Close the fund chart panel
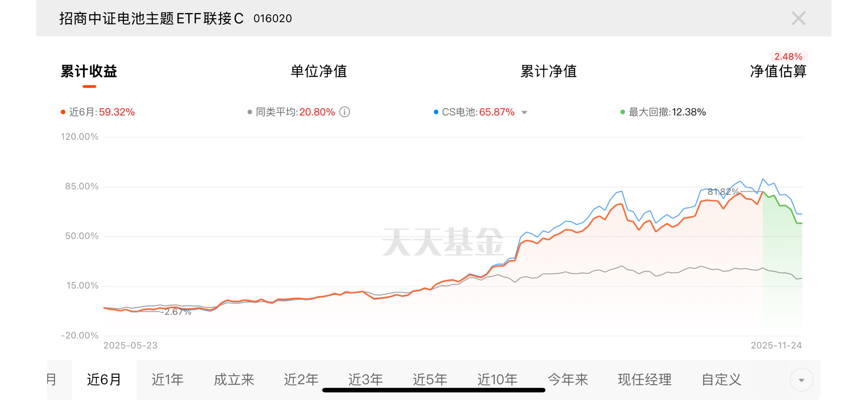This screenshot has width=868, height=400. coord(798,18)
